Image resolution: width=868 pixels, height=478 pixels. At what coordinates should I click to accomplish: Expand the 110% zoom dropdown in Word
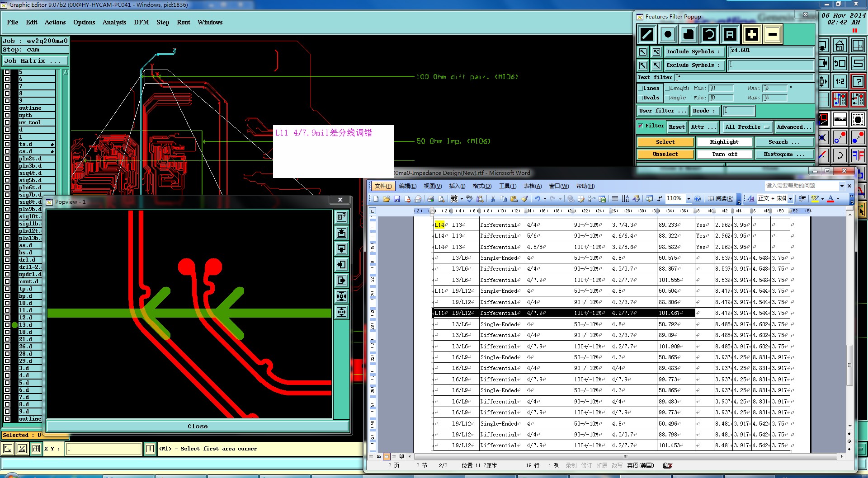click(x=689, y=199)
